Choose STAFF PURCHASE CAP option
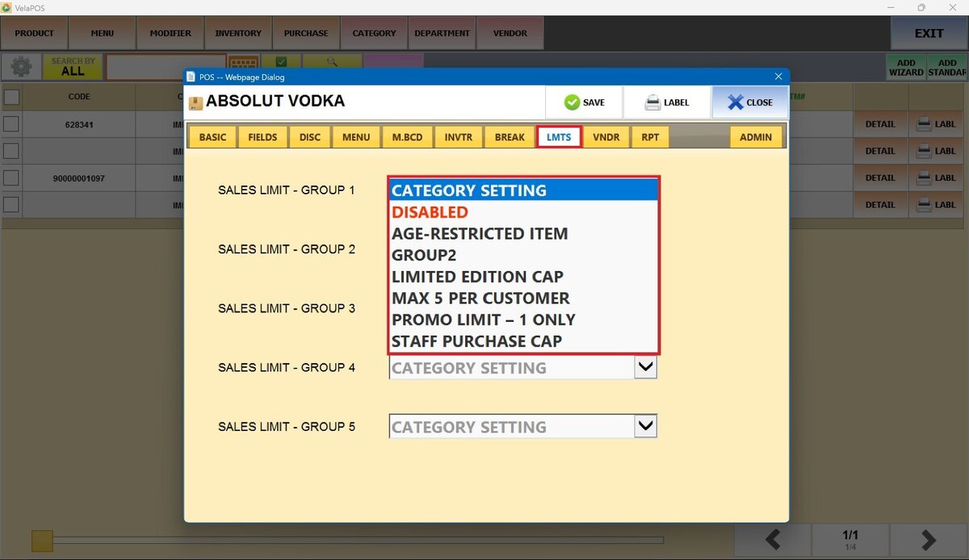This screenshot has width=969, height=560. point(523,341)
